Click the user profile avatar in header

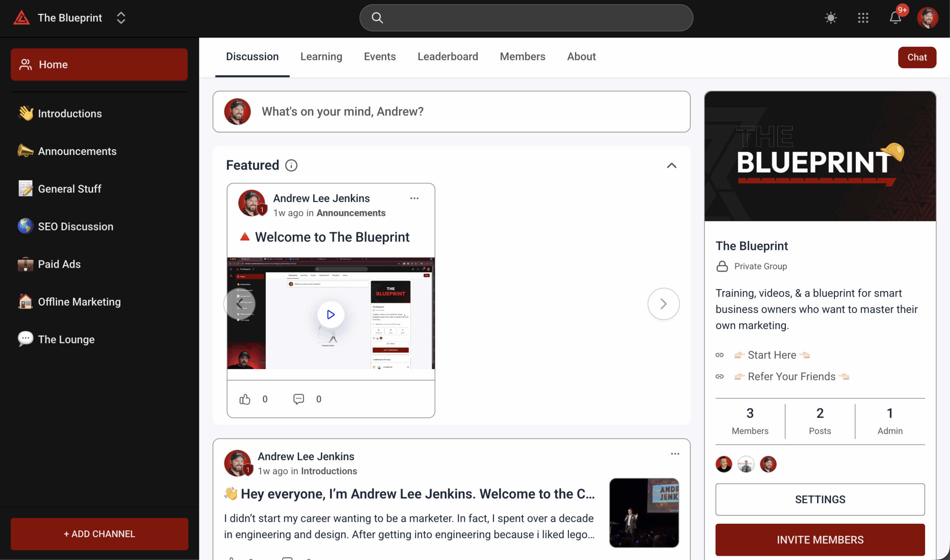(x=927, y=18)
